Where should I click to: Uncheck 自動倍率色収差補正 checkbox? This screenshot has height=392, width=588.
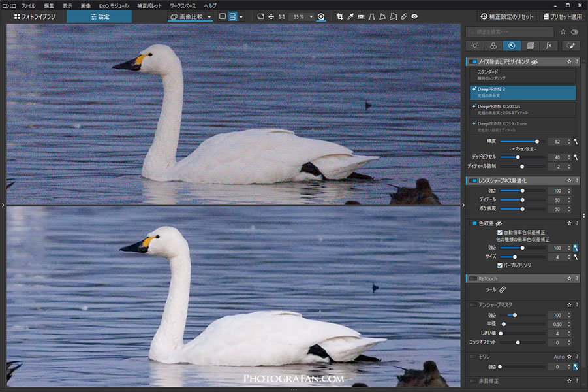pyautogui.click(x=499, y=233)
